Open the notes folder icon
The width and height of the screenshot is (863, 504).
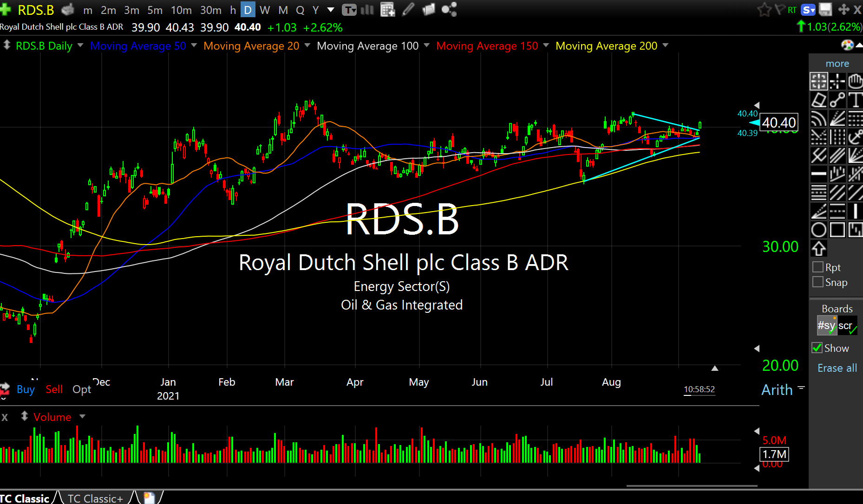[429, 10]
